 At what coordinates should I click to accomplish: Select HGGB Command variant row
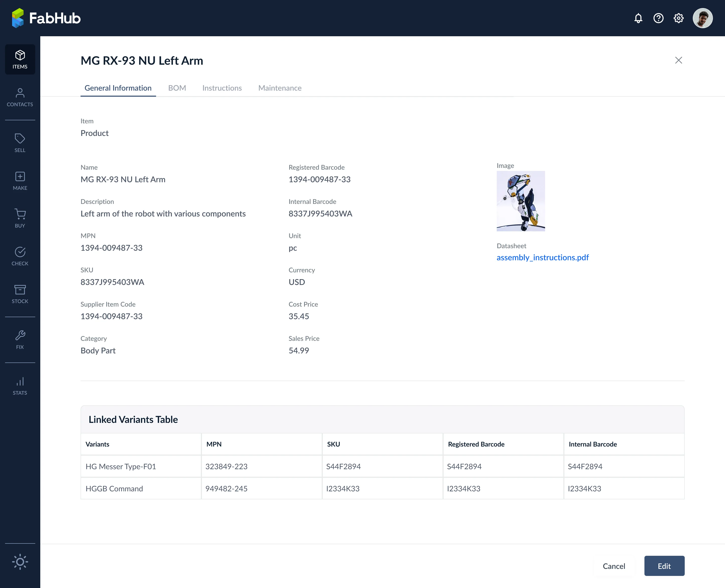pos(382,488)
